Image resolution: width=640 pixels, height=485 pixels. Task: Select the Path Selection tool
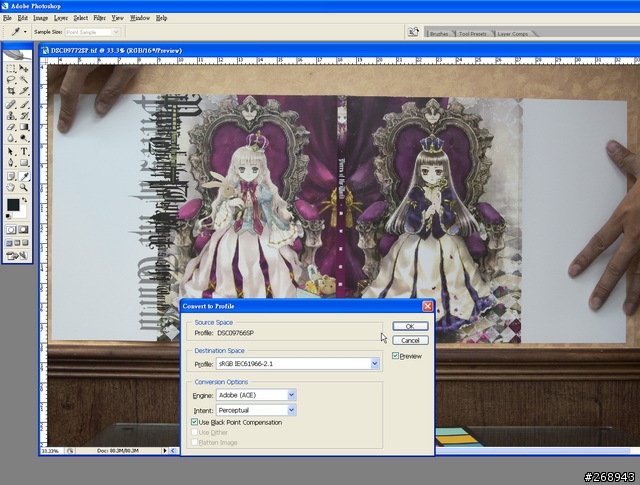11,151
